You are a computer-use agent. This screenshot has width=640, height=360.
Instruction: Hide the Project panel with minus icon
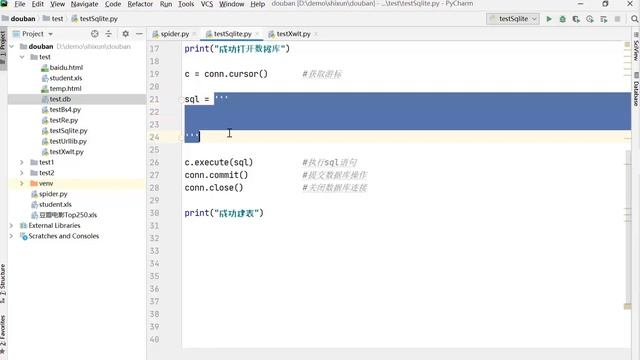click(139, 34)
